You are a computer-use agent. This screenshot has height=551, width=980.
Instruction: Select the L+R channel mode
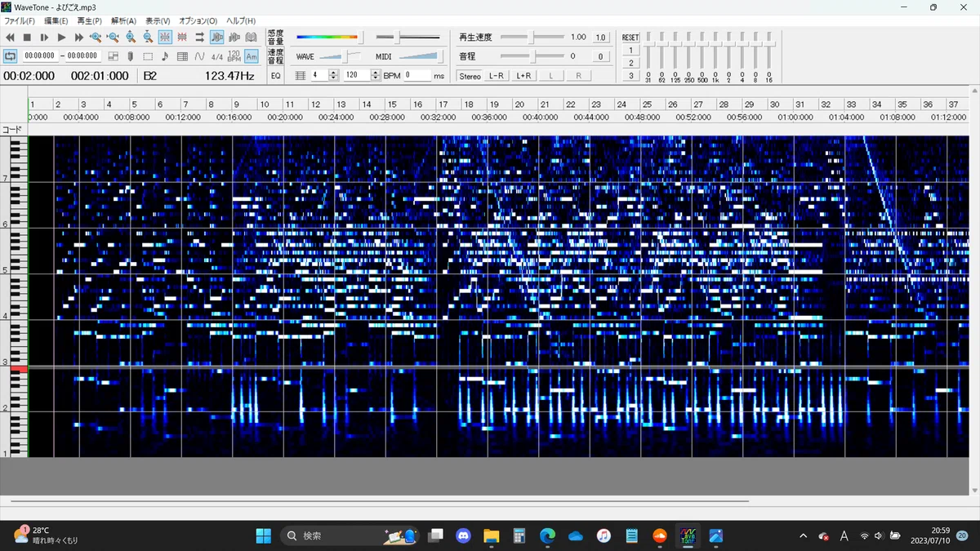coord(523,76)
